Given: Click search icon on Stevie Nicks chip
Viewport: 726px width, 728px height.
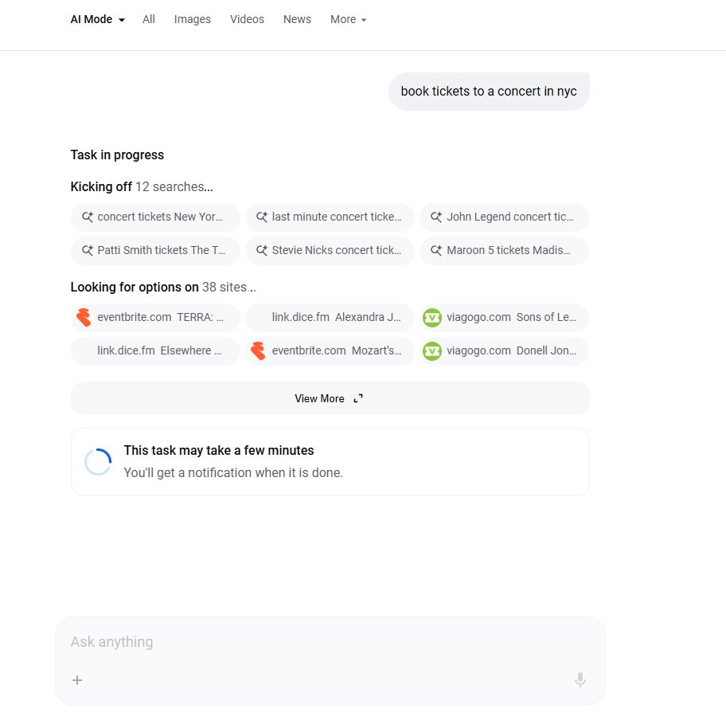Looking at the screenshot, I should point(262,250).
